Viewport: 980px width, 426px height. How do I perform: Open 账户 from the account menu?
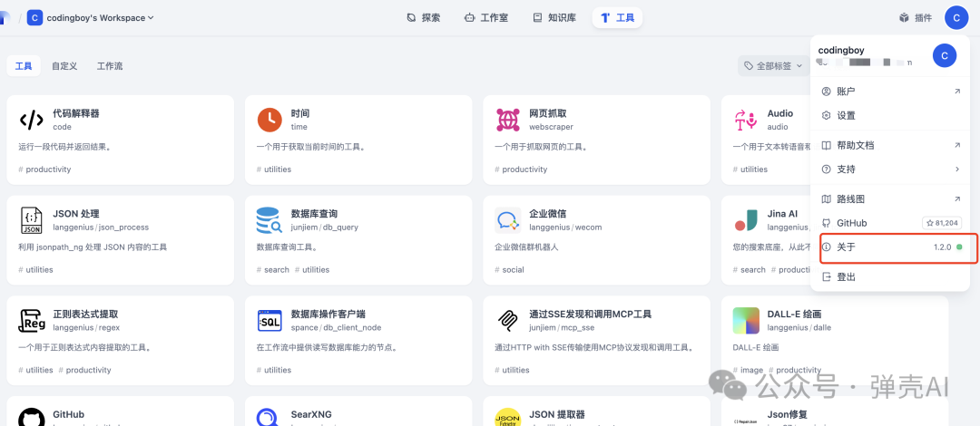[891, 92]
